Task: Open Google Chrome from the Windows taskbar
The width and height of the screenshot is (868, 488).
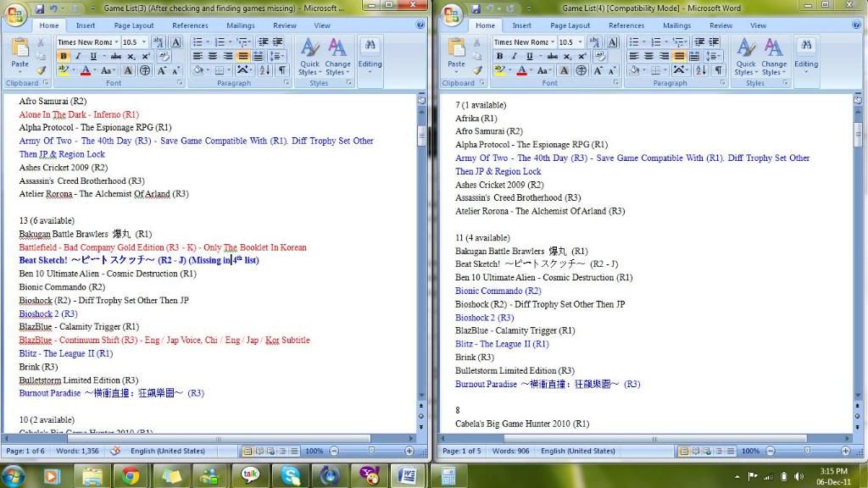Action: tap(130, 475)
